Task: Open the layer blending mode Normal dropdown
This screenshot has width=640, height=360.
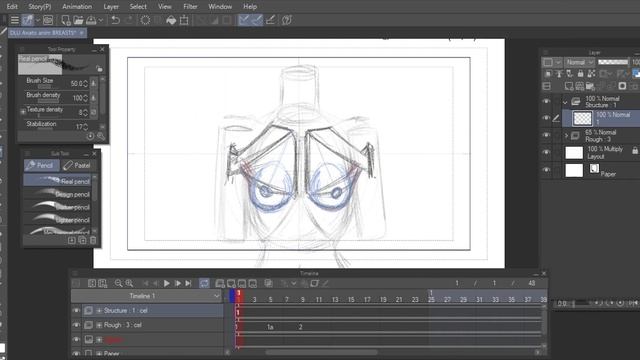Action: (580, 62)
